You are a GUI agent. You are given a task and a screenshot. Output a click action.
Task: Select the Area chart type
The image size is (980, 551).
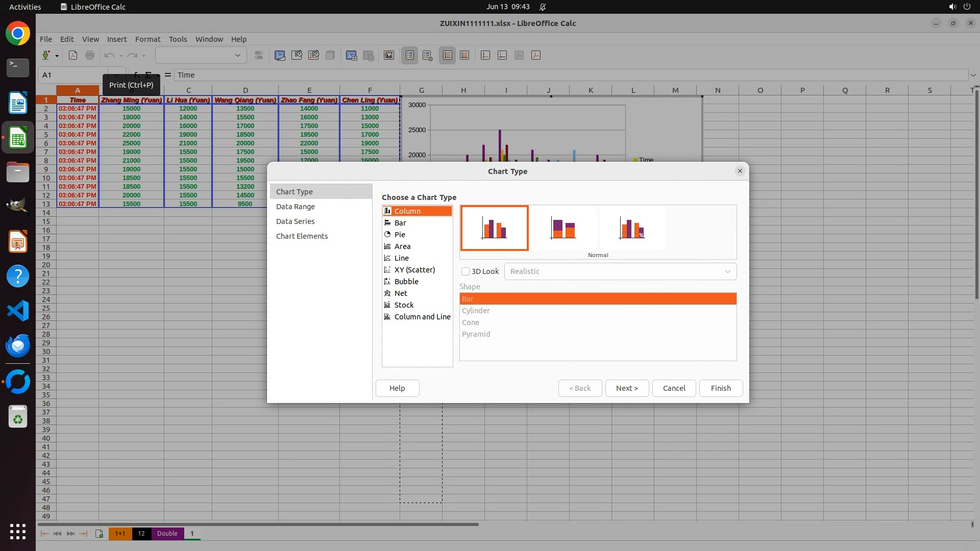(x=402, y=246)
